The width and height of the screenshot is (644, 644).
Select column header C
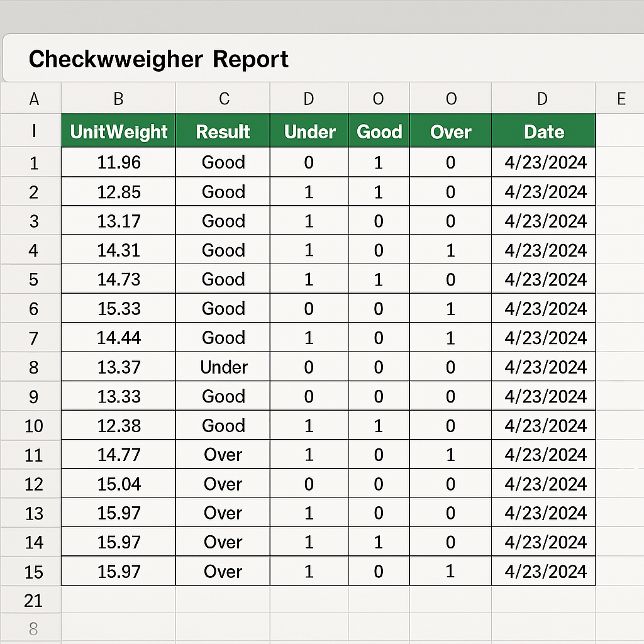point(223,99)
